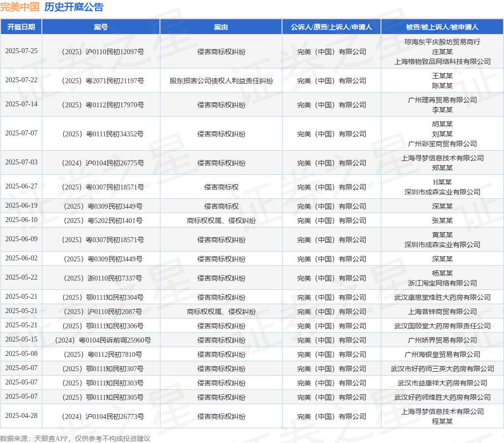Screen dimensions: 504x443
Task: Click defendant 陈某某
Action: [x=442, y=86]
